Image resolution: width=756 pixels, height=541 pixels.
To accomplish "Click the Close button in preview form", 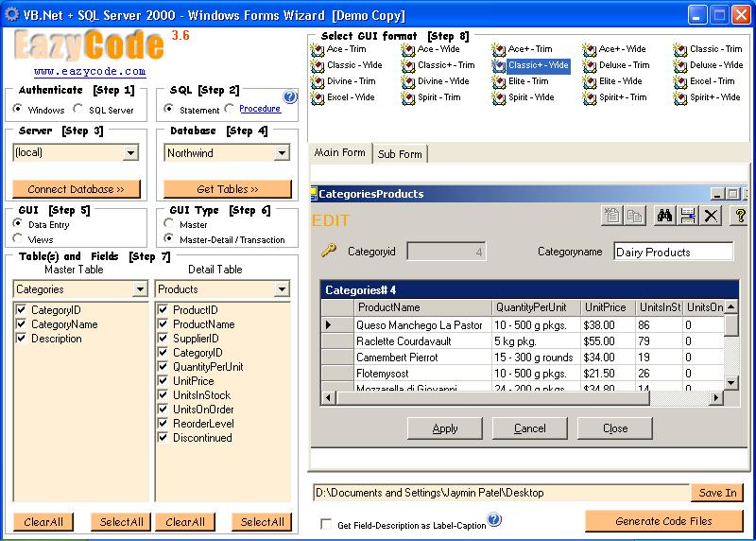I will pyautogui.click(x=615, y=428).
